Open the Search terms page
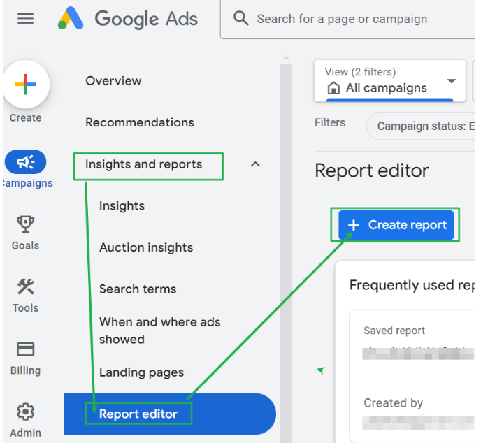This screenshot has height=443, width=504. pos(138,289)
